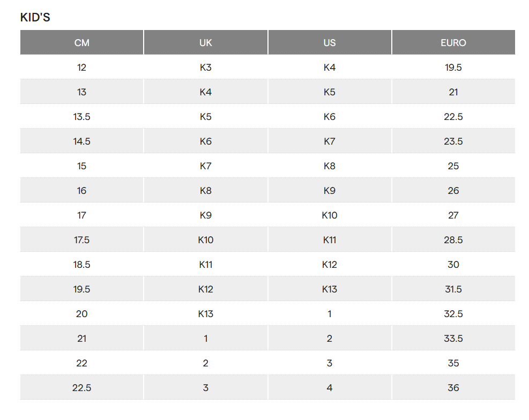Click EURO size 19.5 cell

[x=453, y=67]
